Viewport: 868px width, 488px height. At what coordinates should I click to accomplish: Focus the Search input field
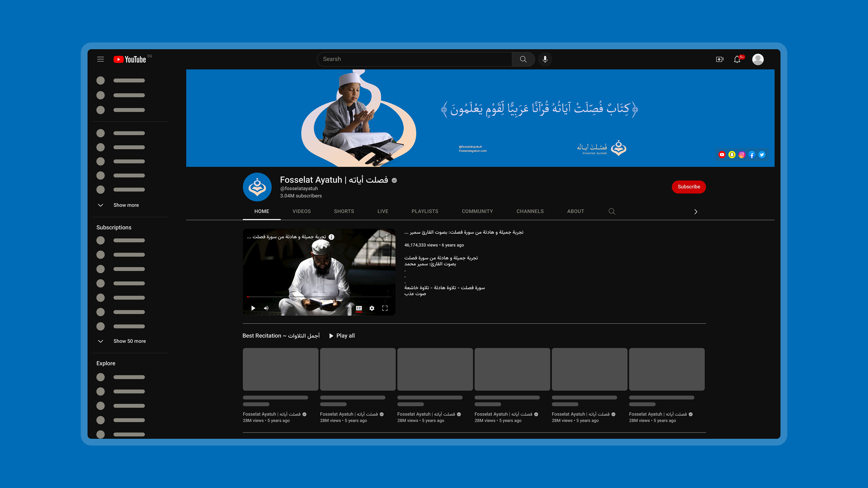[415, 59]
